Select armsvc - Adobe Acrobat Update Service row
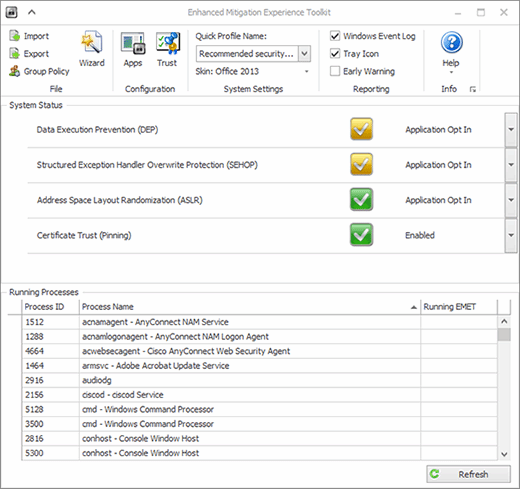 260,366
